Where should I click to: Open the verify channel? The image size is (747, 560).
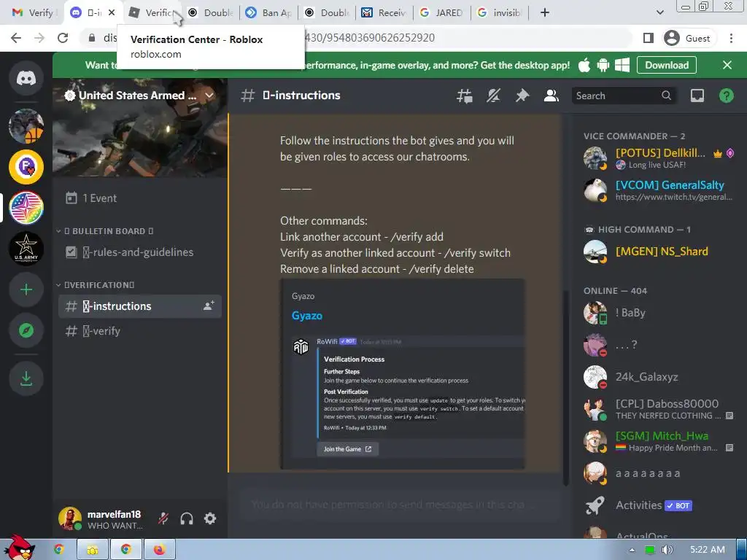click(140, 331)
